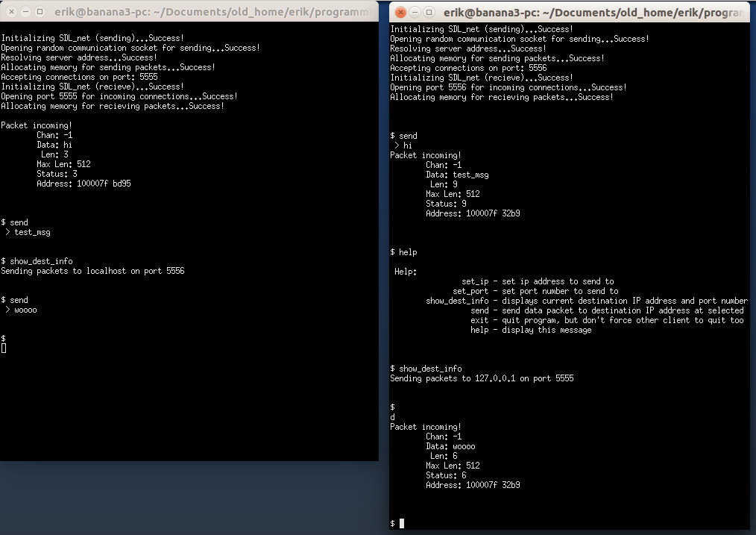The width and height of the screenshot is (756, 535).
Task: Click 'Sending packets to 127.0.0.1 on port 5555' line
Action: coord(482,378)
